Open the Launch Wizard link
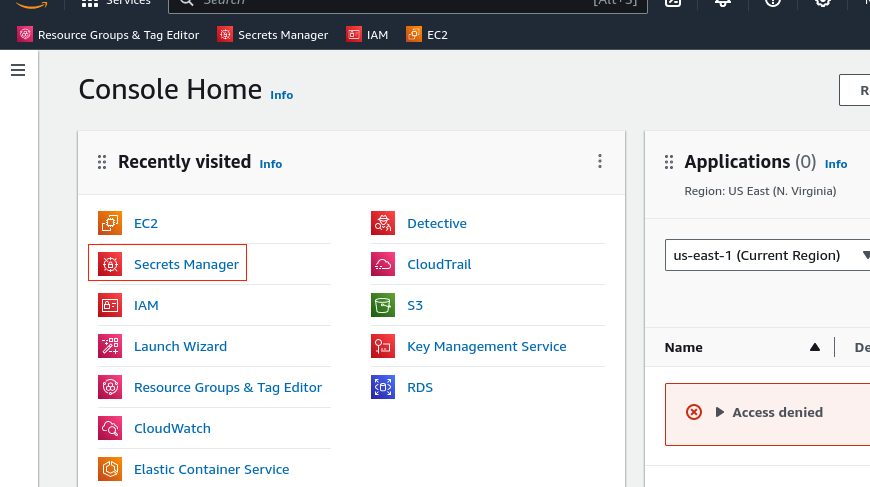This screenshot has height=487, width=870. [180, 346]
